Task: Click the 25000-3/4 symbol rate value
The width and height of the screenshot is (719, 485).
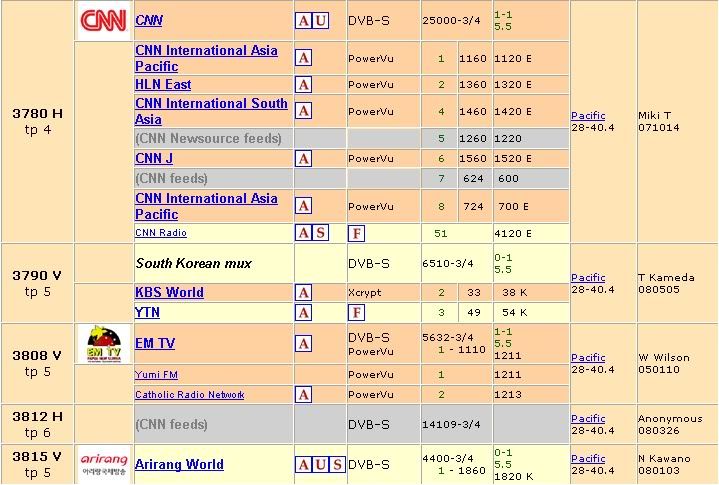Action: pos(451,21)
